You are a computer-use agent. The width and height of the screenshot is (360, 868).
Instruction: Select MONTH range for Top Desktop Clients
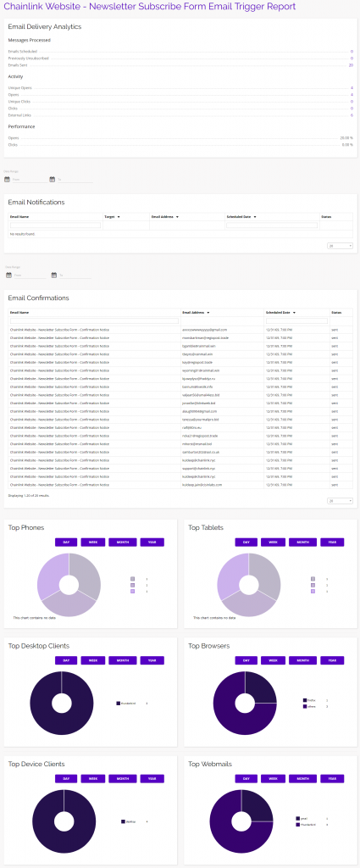122,660
